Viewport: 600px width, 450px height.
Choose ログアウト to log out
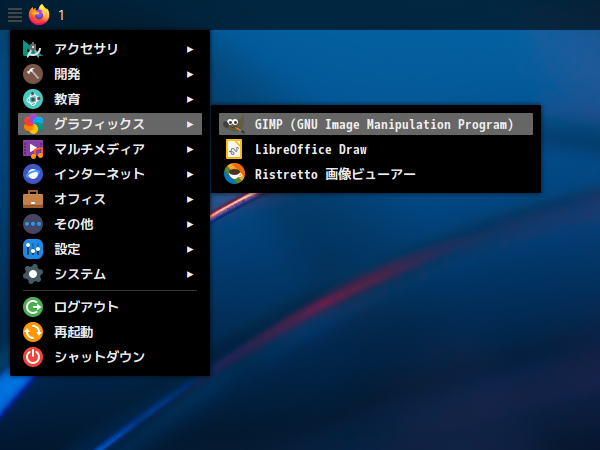[110, 307]
